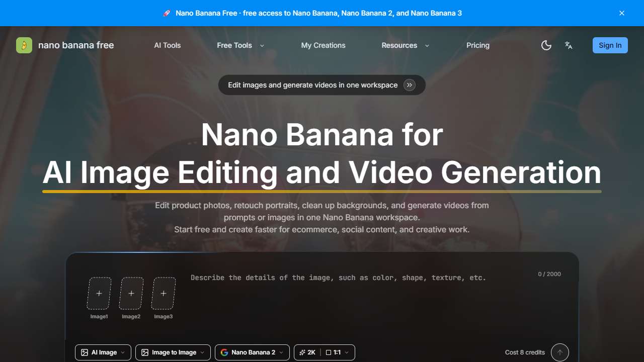This screenshot has height=362, width=644.
Task: Add an image in the Image3 slot
Action: [164, 294]
